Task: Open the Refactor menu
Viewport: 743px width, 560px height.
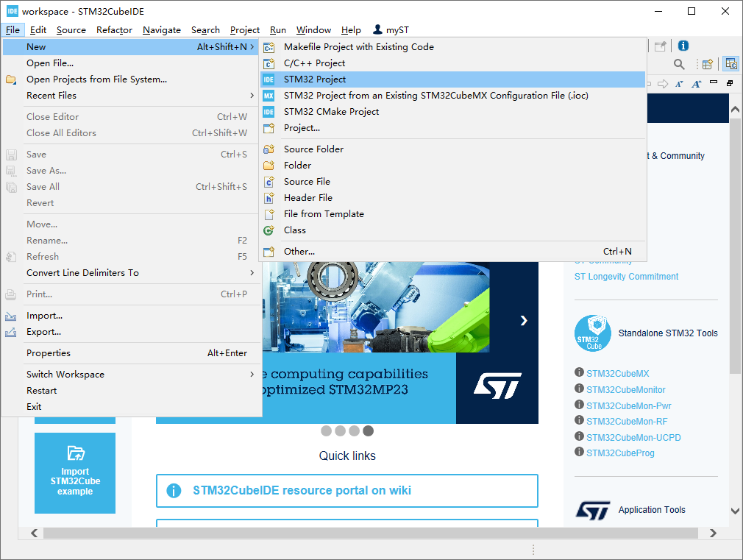Action: tap(114, 30)
